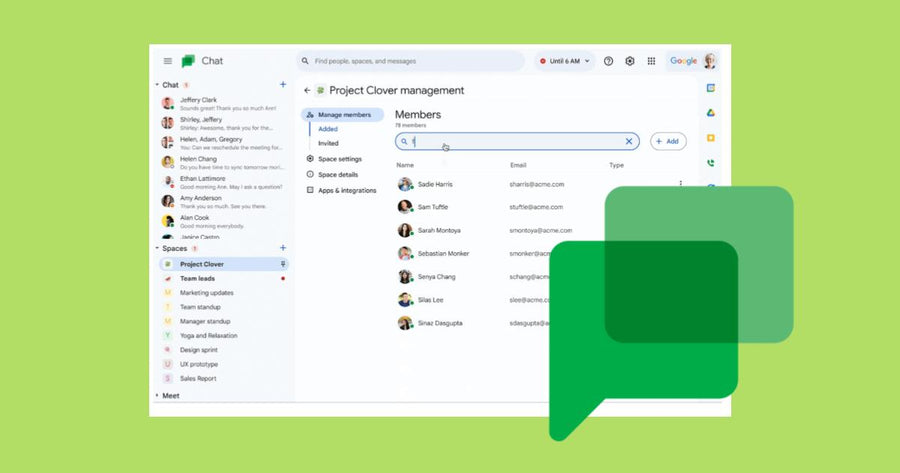Click the sharris@acme.com email
The image size is (900, 473).
pyautogui.click(x=537, y=184)
